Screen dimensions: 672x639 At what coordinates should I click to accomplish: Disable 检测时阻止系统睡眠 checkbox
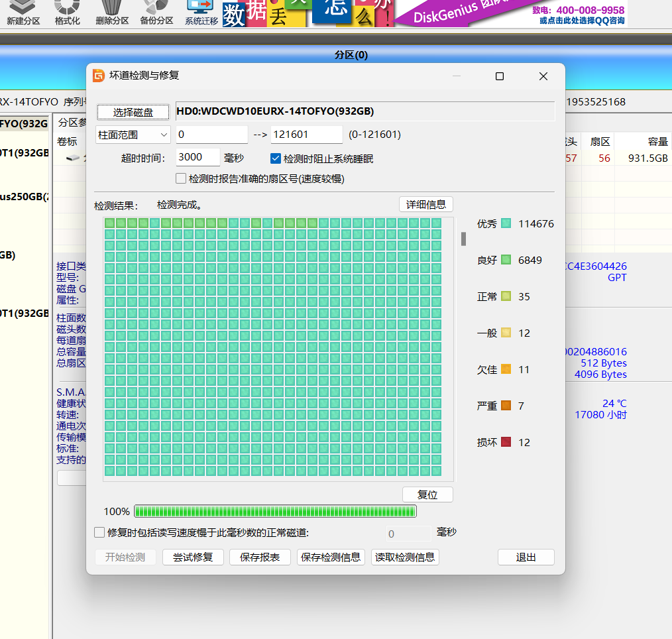pyautogui.click(x=275, y=158)
